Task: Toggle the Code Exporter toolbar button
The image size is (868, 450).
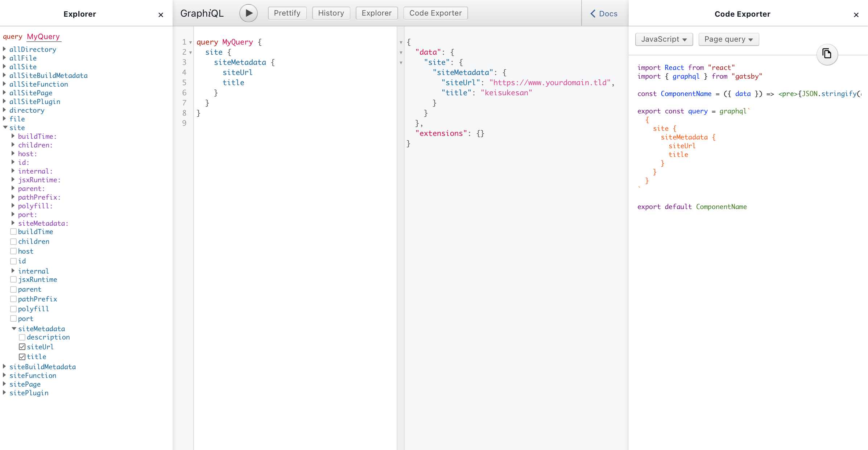Action: click(x=435, y=13)
